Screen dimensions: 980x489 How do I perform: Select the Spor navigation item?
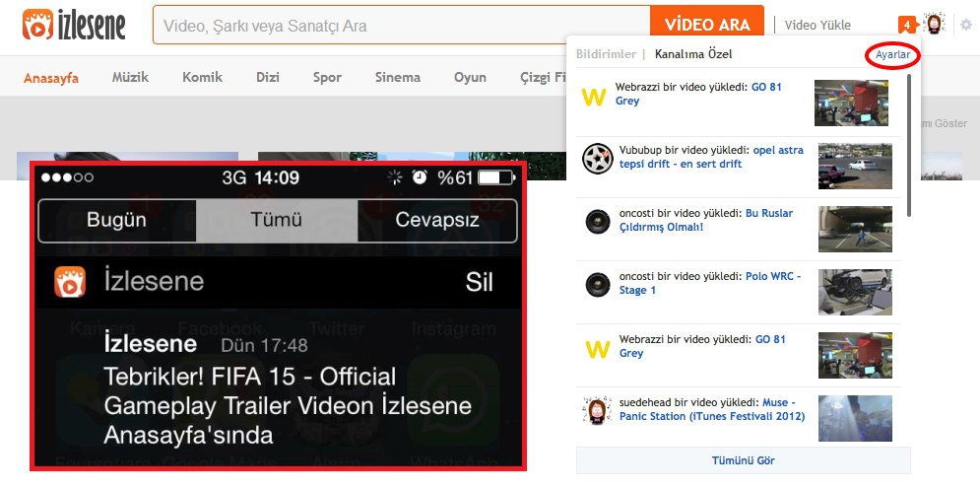tap(328, 77)
